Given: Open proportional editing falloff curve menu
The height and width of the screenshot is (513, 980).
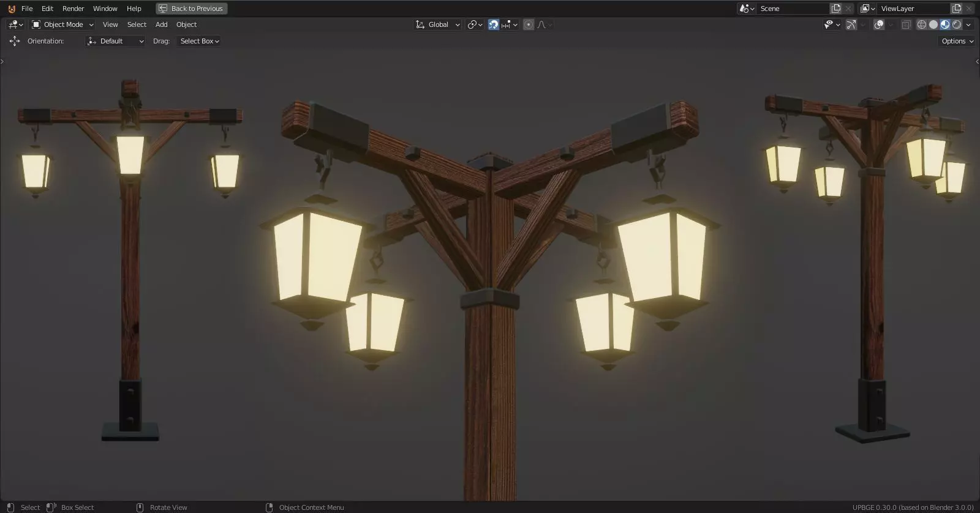Looking at the screenshot, I should 545,24.
